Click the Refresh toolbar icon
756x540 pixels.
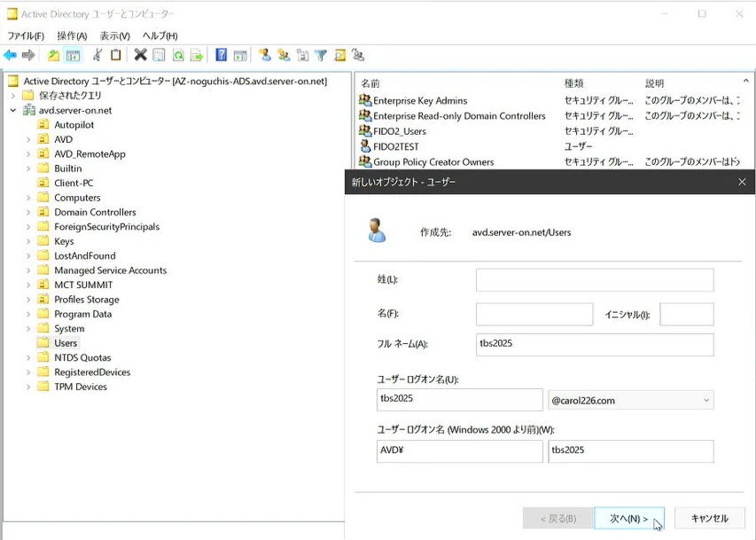[x=178, y=56]
